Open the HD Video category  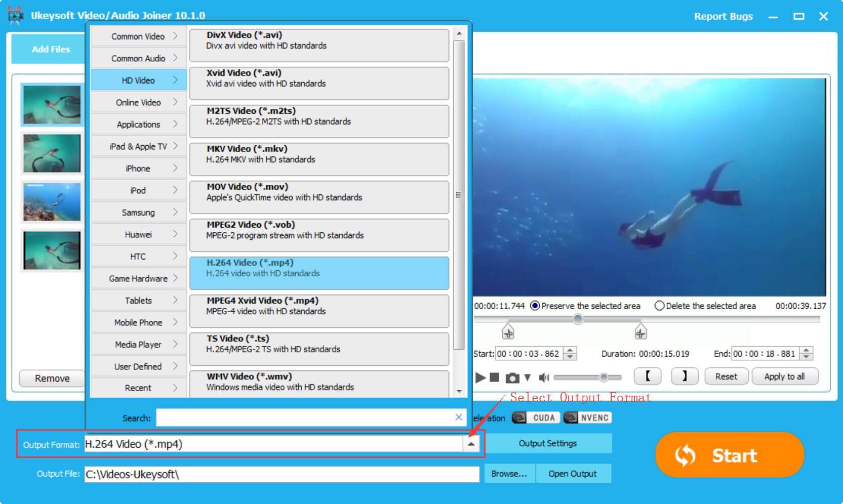pyautogui.click(x=138, y=80)
